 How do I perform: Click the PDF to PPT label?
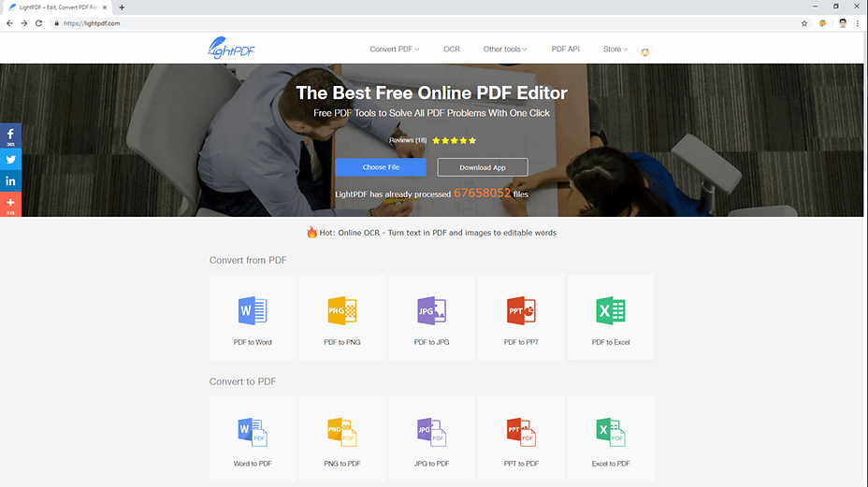pyautogui.click(x=521, y=342)
